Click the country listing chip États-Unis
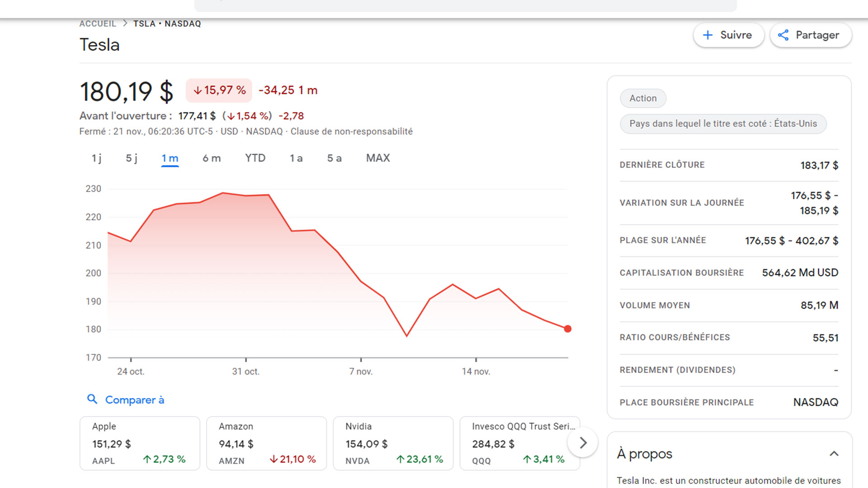Viewport: 868px width, 488px height. tap(723, 123)
